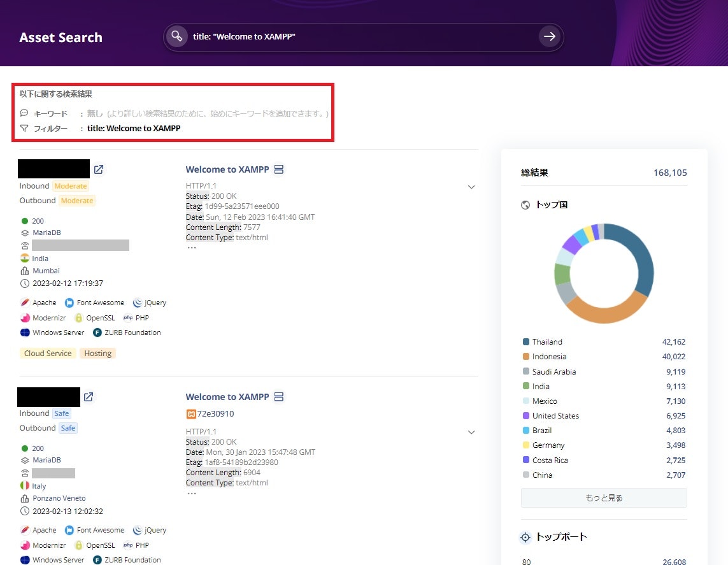The image size is (728, 565).
Task: Click the Mumbai city building icon
Action: [25, 271]
